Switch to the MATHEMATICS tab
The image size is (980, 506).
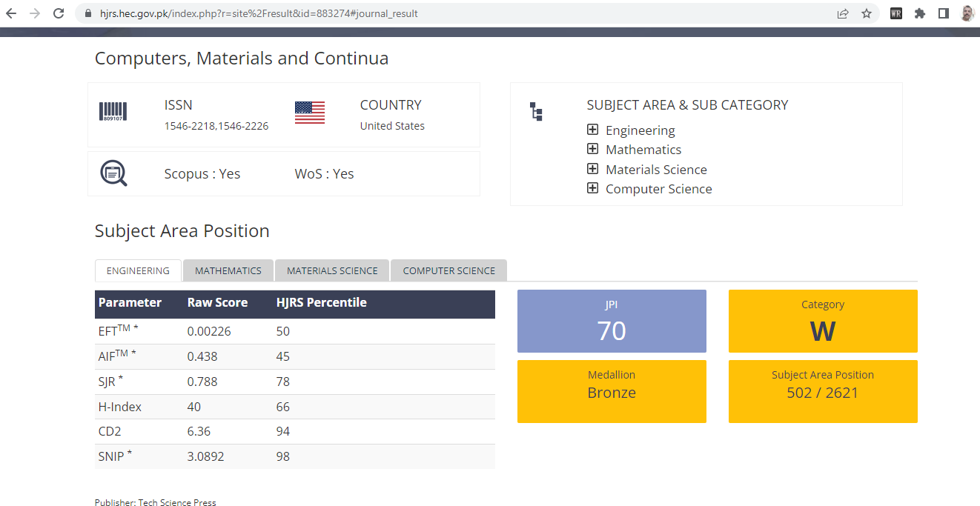click(x=228, y=270)
